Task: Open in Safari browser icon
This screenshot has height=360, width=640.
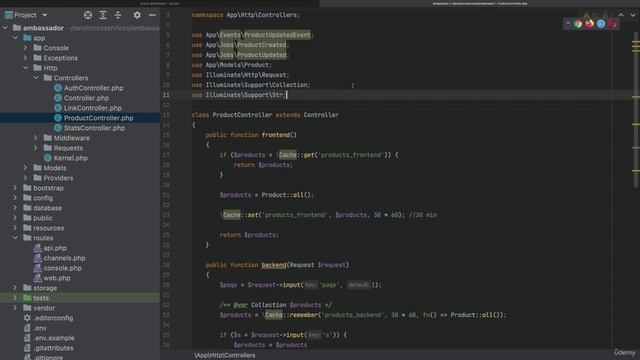Action: [x=601, y=24]
